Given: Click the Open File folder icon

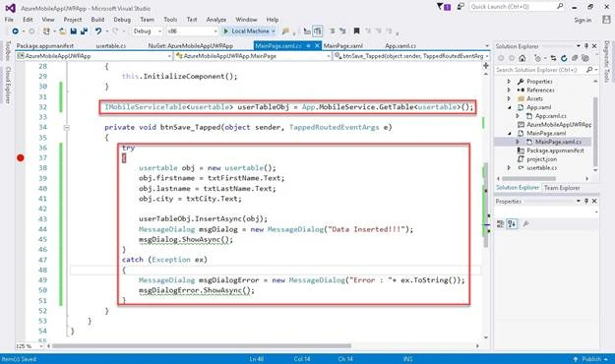Looking at the screenshot, I should tap(62, 30).
